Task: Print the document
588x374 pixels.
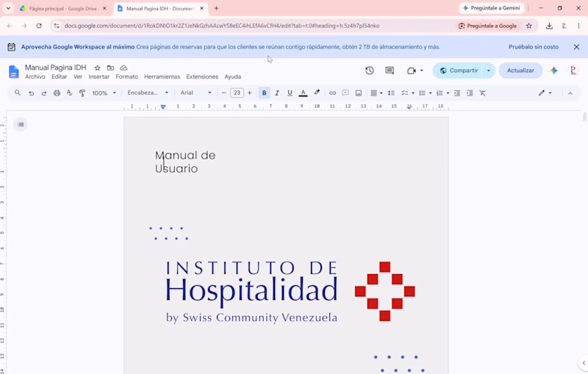Action: tap(57, 93)
